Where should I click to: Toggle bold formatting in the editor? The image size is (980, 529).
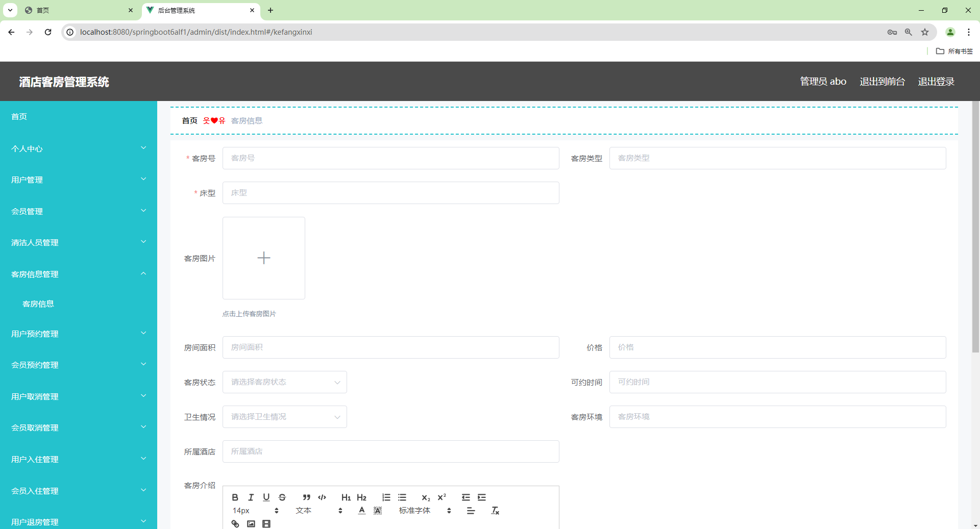click(235, 497)
